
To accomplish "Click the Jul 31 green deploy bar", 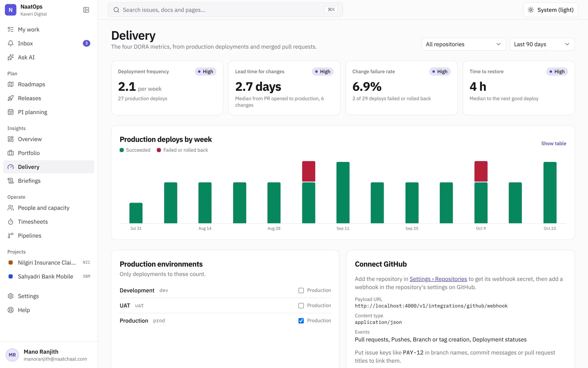I will click(x=136, y=213).
